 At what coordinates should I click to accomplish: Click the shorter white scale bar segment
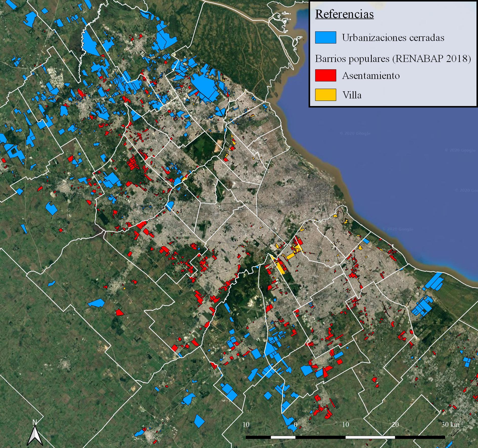tap(283, 437)
